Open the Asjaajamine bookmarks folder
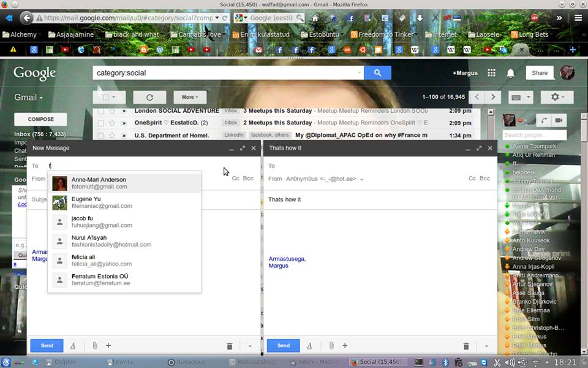 pos(71,34)
